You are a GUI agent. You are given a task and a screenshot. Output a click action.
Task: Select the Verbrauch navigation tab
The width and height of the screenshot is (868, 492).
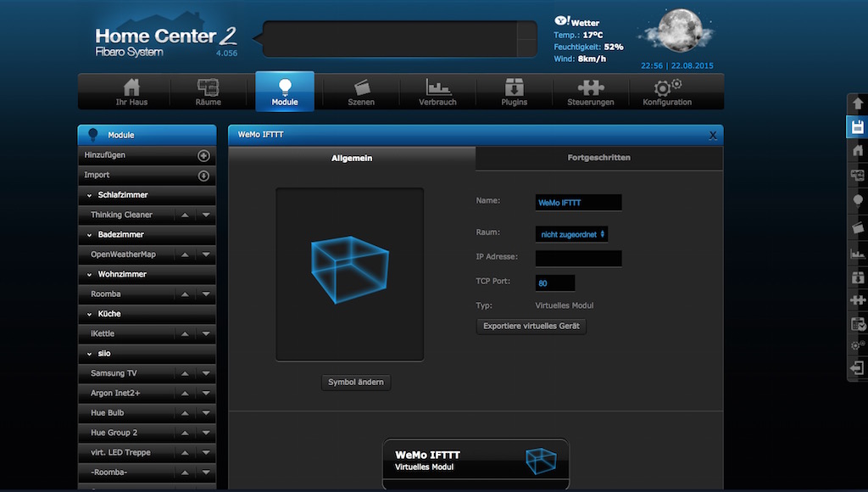click(437, 92)
